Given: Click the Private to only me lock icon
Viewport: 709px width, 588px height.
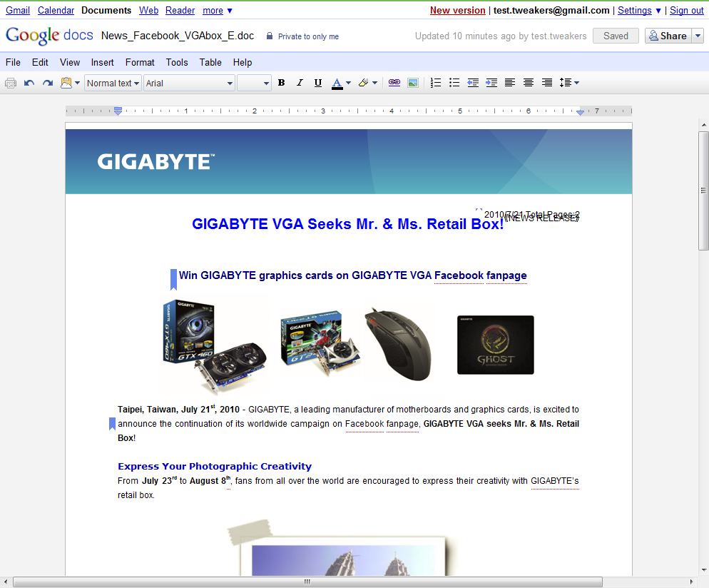Looking at the screenshot, I should click(270, 36).
